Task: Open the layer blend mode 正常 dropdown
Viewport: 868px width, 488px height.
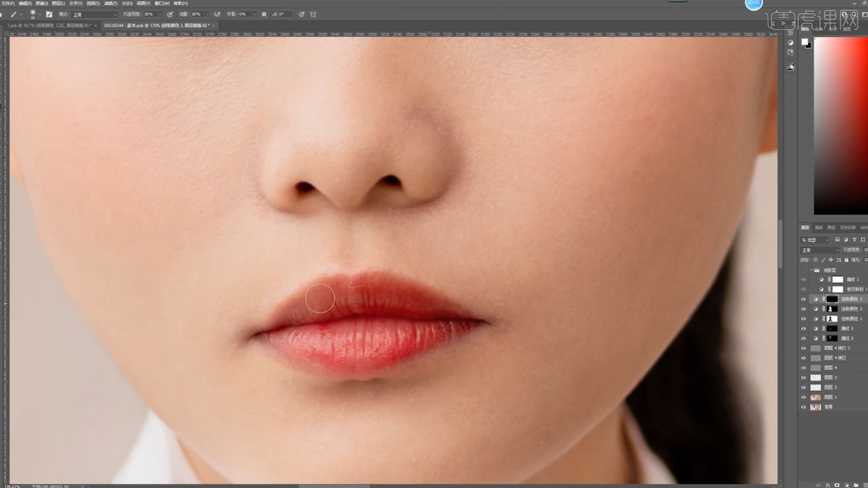Action: tap(820, 250)
